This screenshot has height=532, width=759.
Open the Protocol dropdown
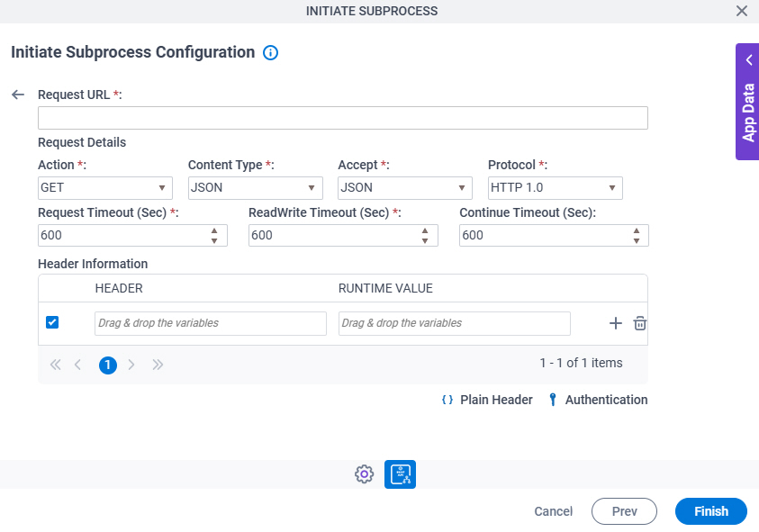click(556, 188)
